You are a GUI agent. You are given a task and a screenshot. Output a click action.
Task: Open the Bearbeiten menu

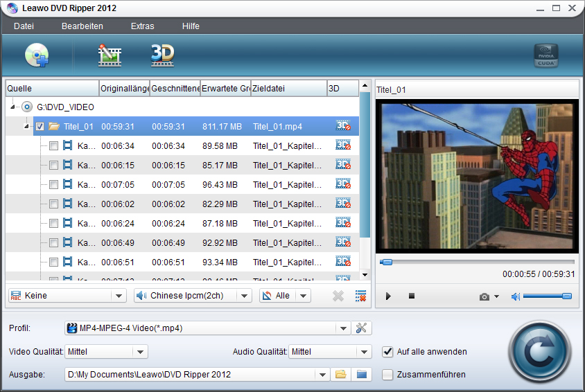82,26
